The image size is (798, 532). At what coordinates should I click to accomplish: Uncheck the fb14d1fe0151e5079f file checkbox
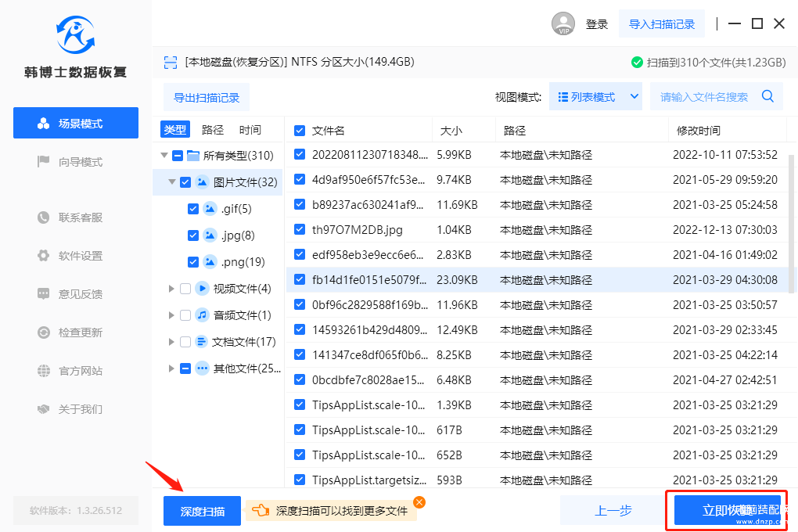coord(300,279)
